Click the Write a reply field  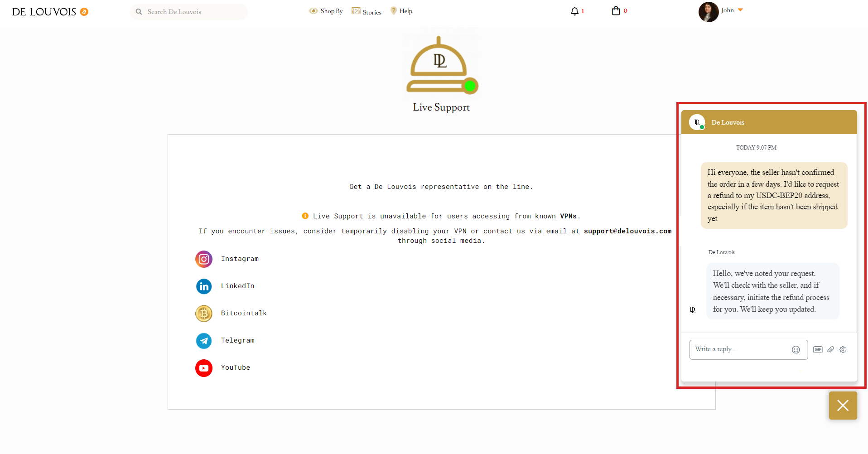click(741, 349)
